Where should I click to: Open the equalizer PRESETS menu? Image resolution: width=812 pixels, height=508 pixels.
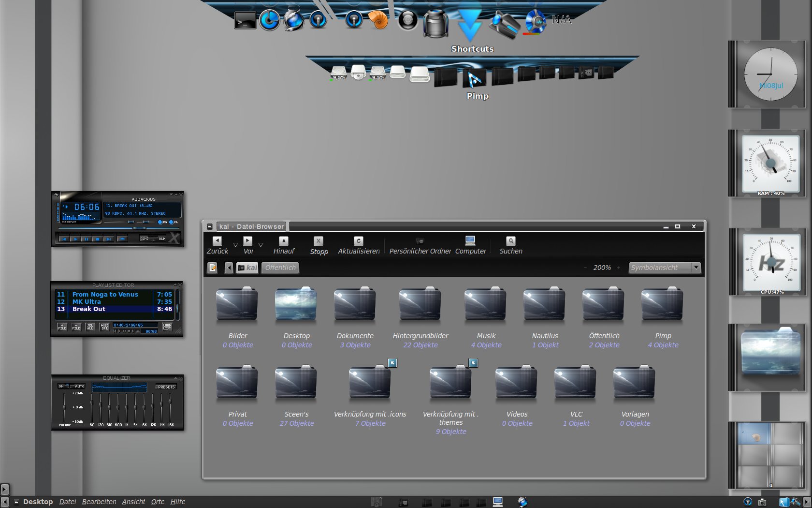[166, 387]
